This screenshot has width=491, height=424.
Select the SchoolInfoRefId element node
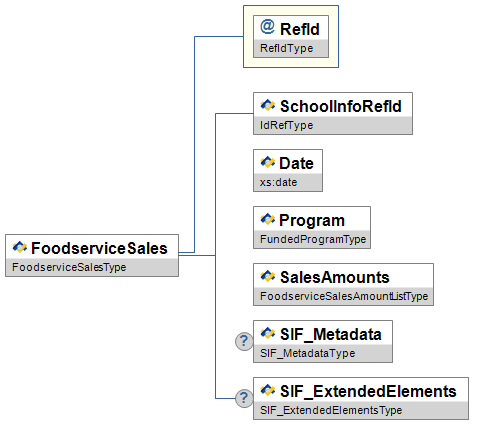coord(333,113)
